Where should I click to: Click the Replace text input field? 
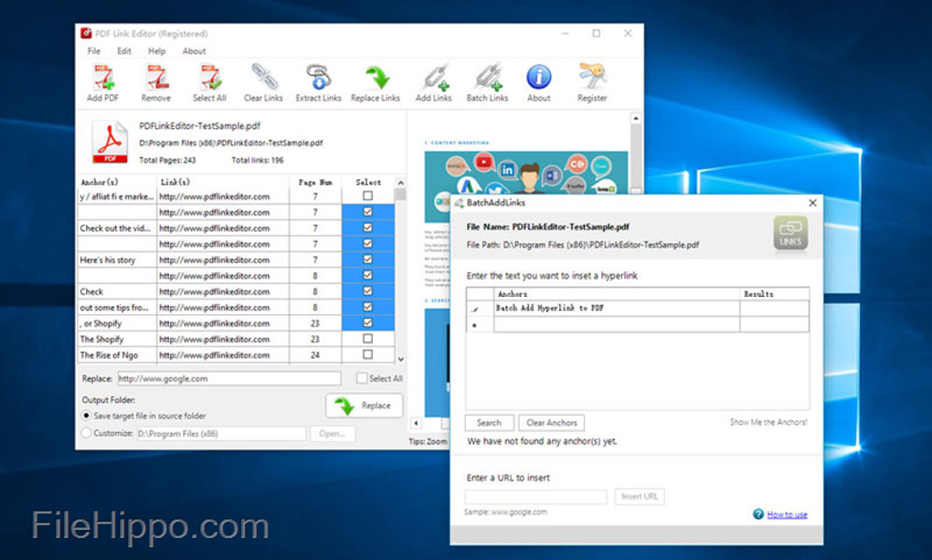[x=228, y=378]
